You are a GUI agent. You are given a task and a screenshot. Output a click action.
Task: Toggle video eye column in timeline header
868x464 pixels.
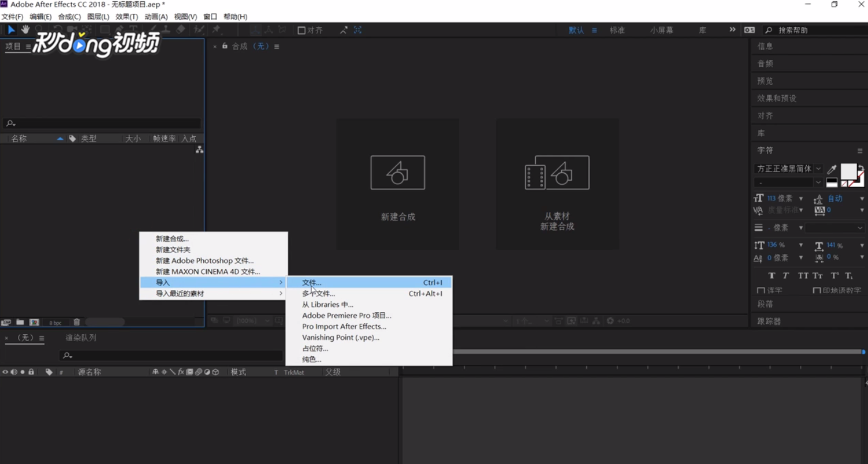(x=5, y=372)
